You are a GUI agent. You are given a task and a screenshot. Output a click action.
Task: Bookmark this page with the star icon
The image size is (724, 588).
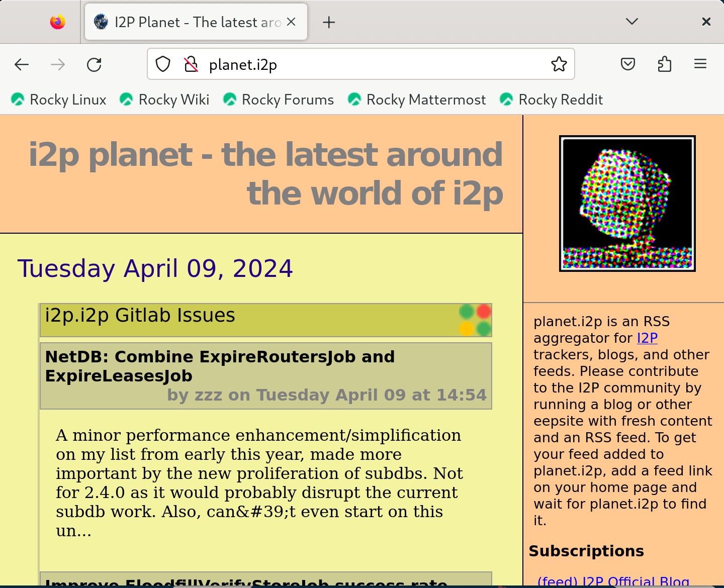(x=559, y=64)
